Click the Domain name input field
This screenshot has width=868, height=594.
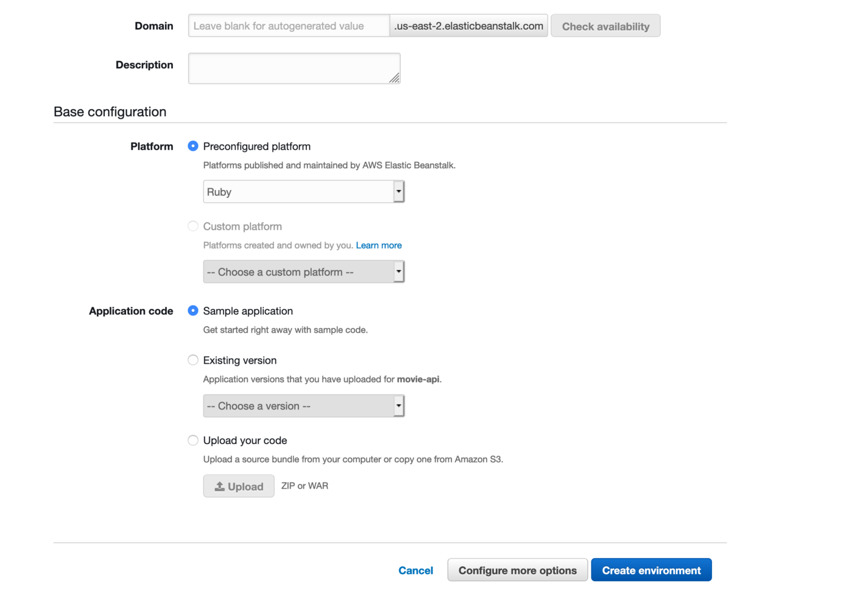tap(288, 26)
